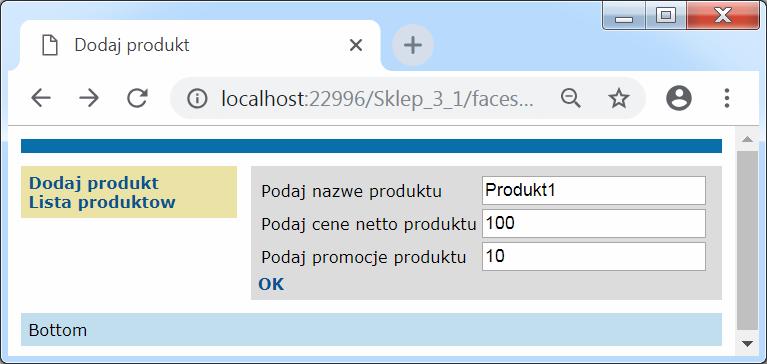The width and height of the screenshot is (767, 364).
Task: Click the scrollbar up arrow
Action: (x=747, y=140)
